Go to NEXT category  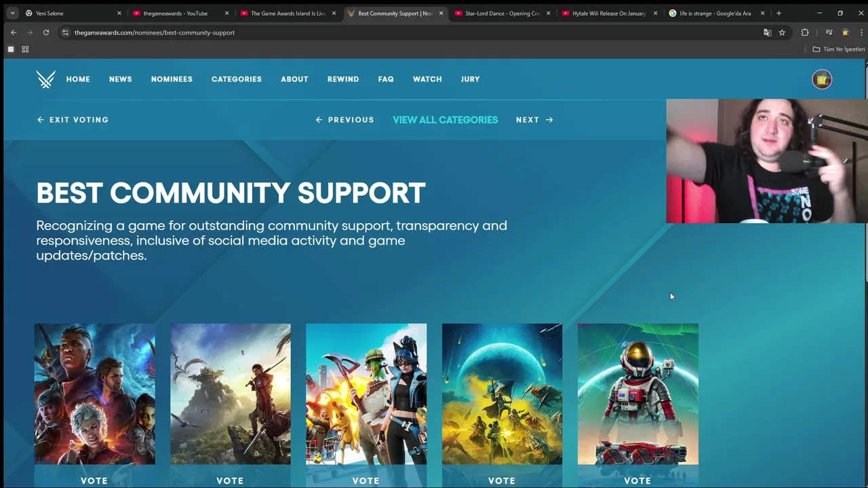(x=534, y=120)
